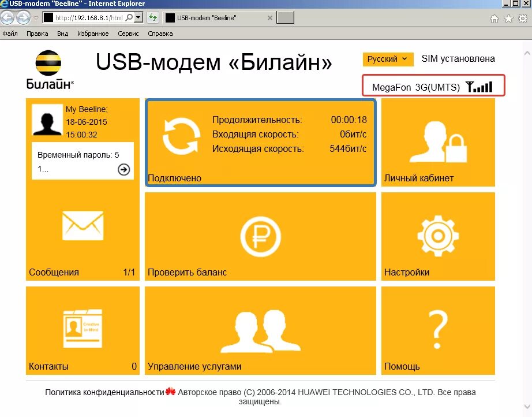Click the URL address field

pos(89,18)
